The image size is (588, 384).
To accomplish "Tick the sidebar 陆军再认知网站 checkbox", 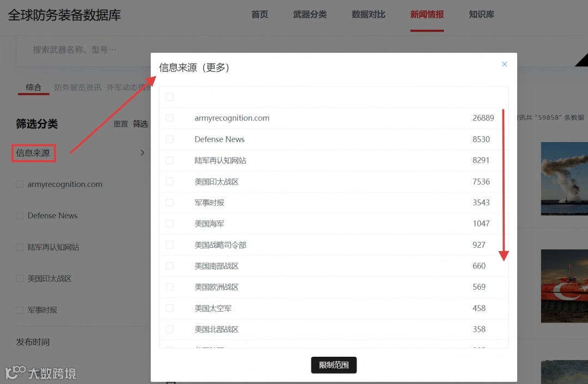I will (20, 247).
